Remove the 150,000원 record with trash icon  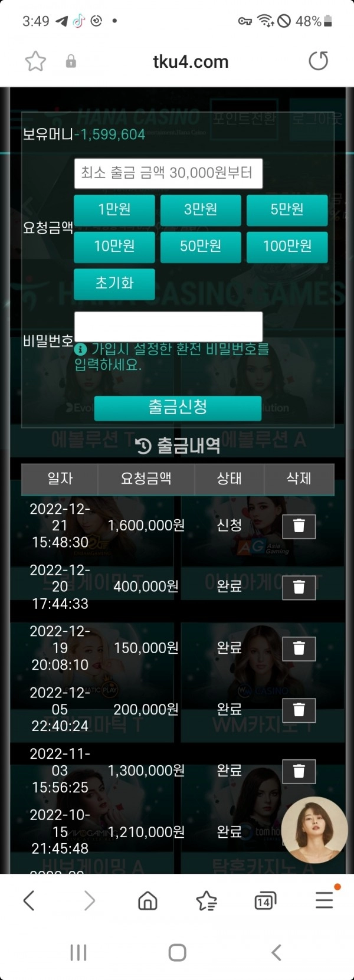pos(299,648)
